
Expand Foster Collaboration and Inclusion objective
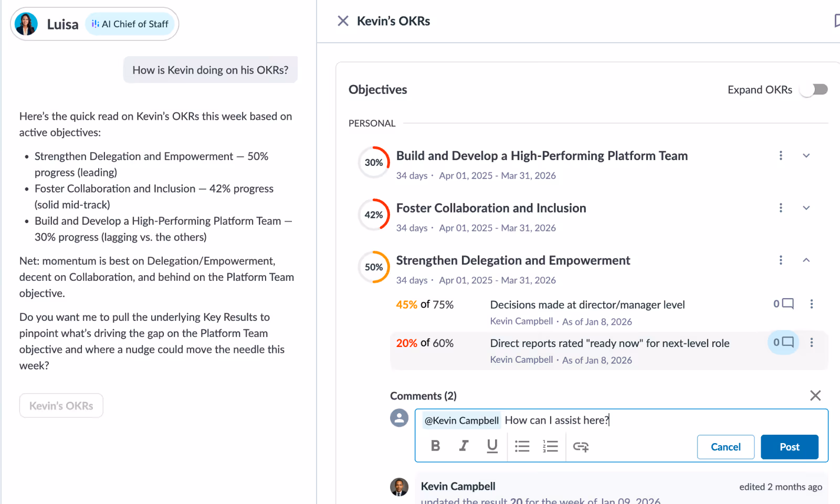(806, 208)
